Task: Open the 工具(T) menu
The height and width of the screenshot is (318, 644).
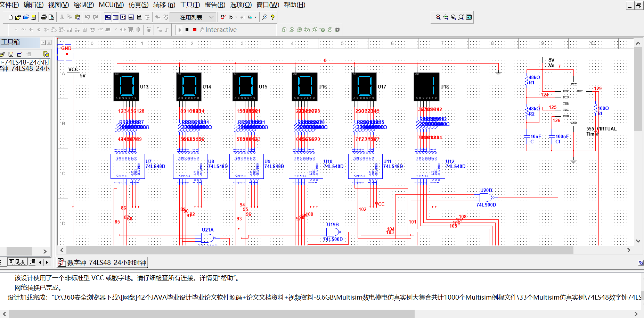Action: [190, 5]
